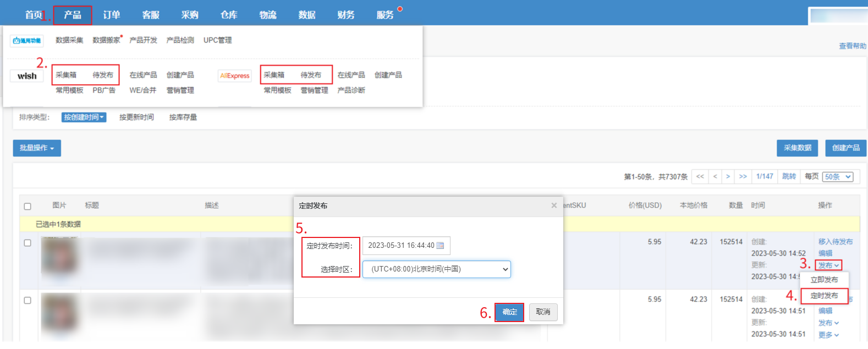Select 产品开发 in the general functions row
This screenshot has width=868, height=349.
tap(143, 40)
